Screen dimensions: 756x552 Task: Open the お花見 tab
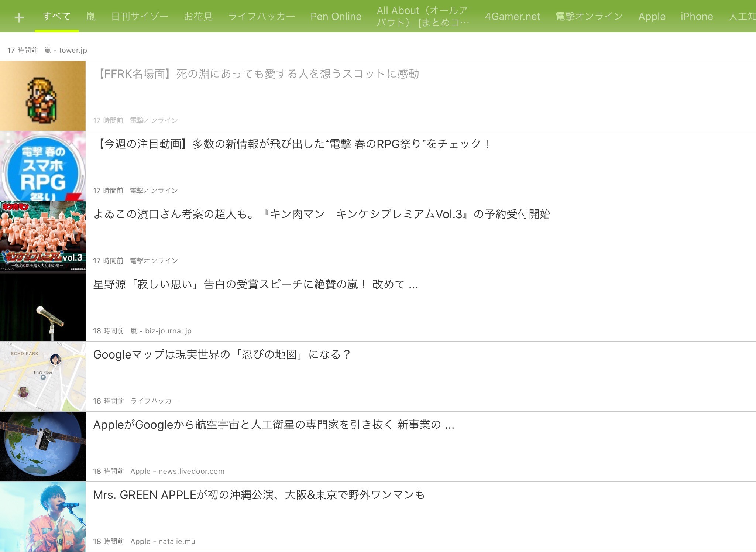point(198,16)
